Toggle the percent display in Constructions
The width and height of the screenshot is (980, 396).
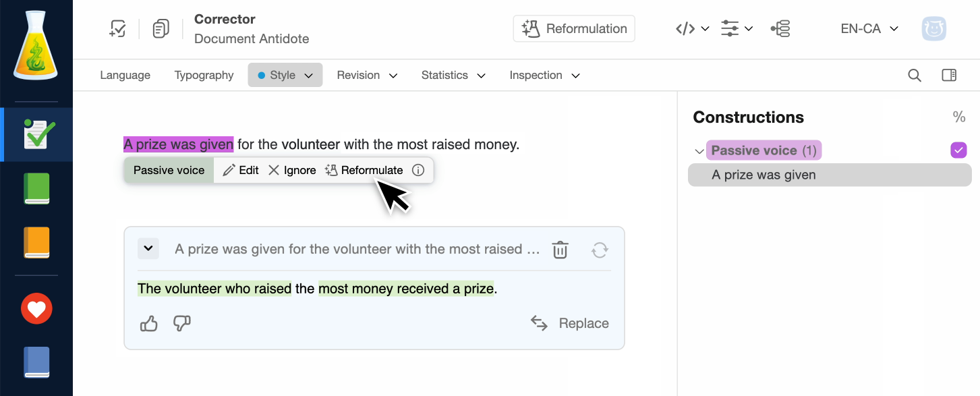958,117
